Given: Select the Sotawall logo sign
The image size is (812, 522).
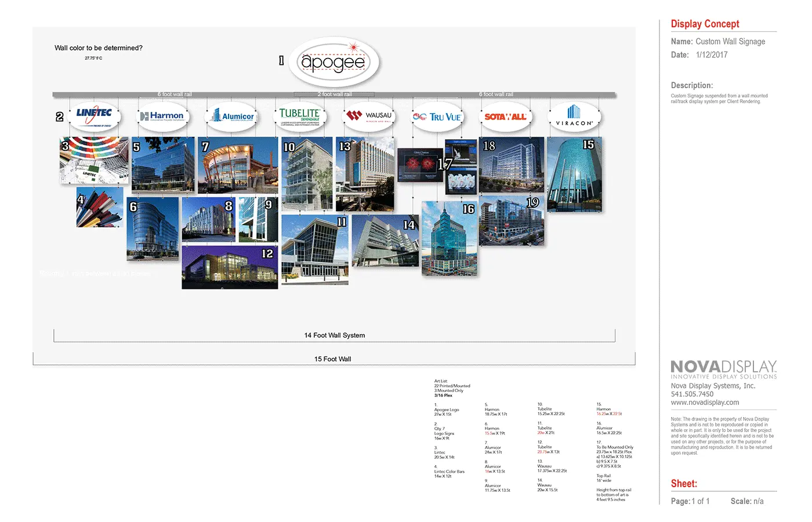Looking at the screenshot, I should click(506, 116).
